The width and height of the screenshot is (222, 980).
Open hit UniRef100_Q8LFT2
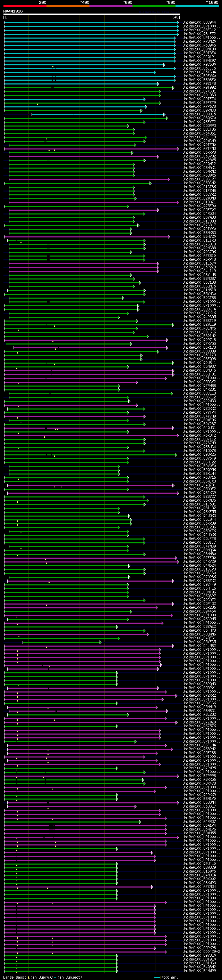(x=199, y=34)
